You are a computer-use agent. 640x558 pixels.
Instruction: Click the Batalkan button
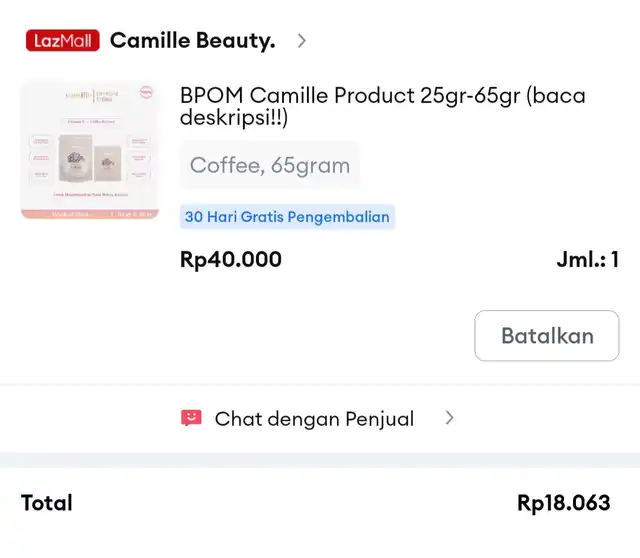point(547,336)
